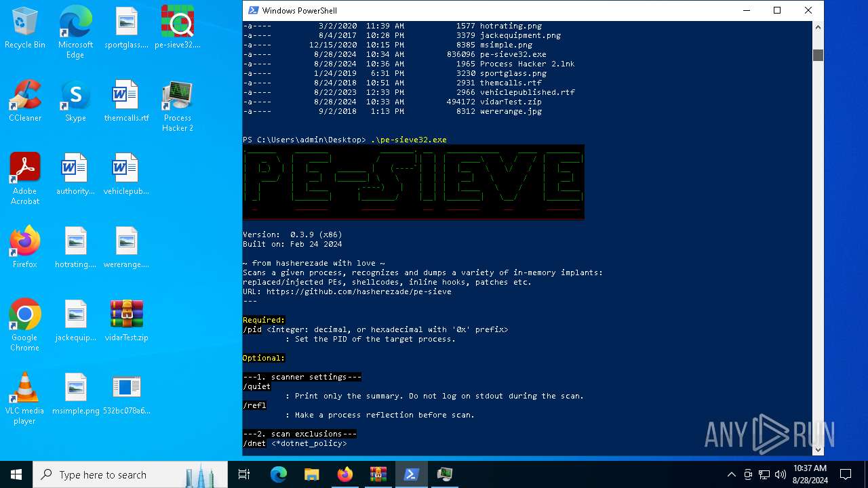Select msimple.png file icon
The image size is (868, 488).
(75, 394)
